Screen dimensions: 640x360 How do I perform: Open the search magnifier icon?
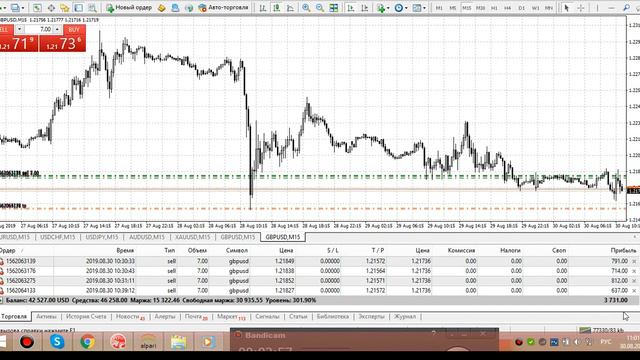point(627,8)
